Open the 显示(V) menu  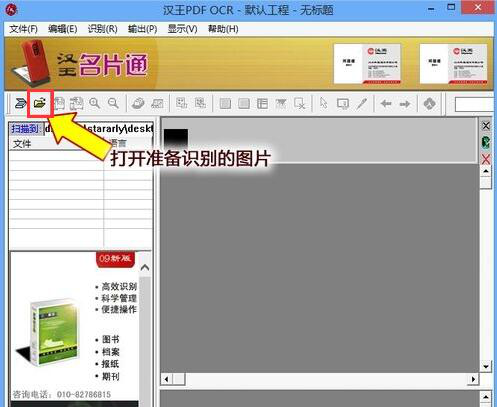pos(183,29)
